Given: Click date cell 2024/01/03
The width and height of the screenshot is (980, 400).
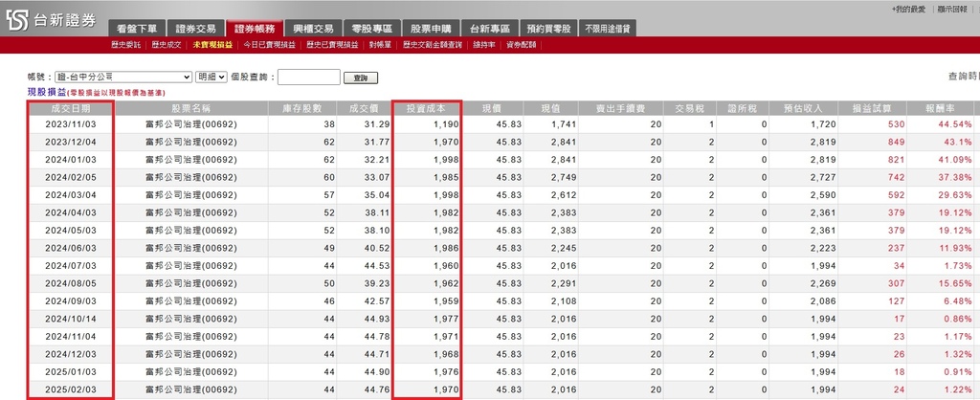Looking at the screenshot, I should [71, 160].
